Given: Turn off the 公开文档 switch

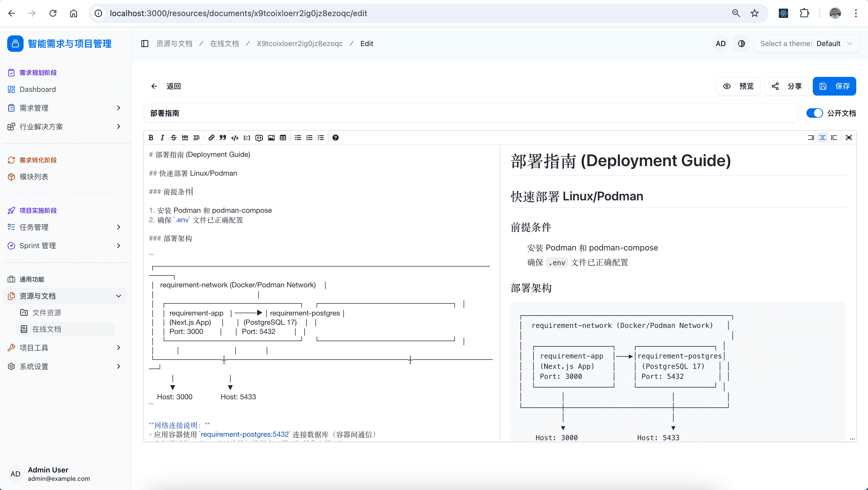Looking at the screenshot, I should (814, 113).
